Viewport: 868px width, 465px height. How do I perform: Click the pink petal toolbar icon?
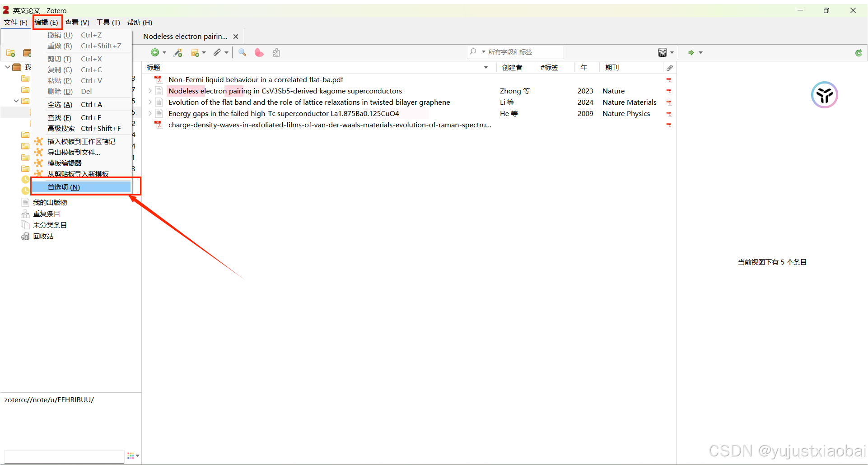pyautogui.click(x=259, y=53)
